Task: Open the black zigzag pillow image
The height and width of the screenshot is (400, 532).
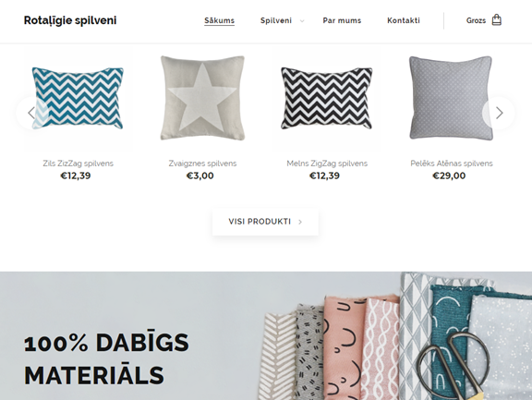Action: tap(327, 98)
